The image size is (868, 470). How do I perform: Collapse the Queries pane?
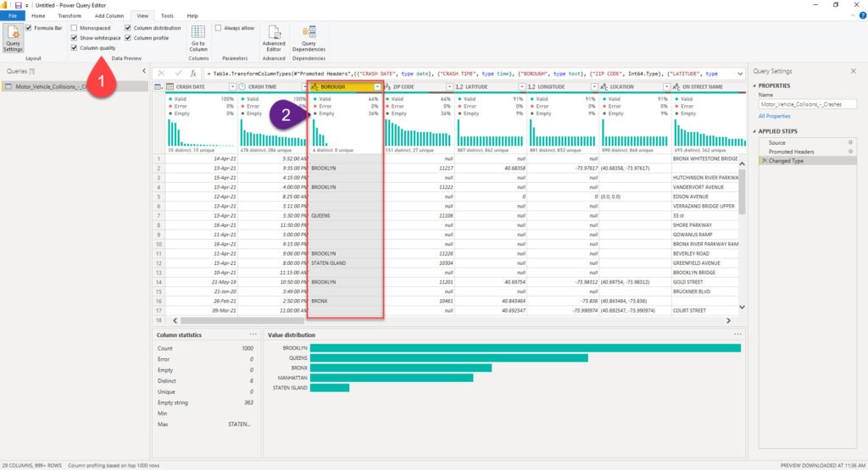coord(144,71)
